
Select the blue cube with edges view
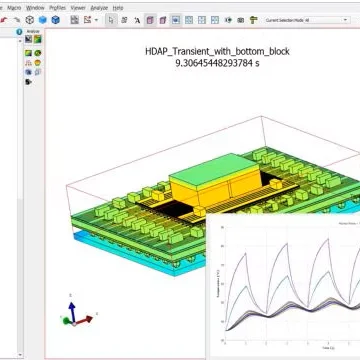click(55, 20)
